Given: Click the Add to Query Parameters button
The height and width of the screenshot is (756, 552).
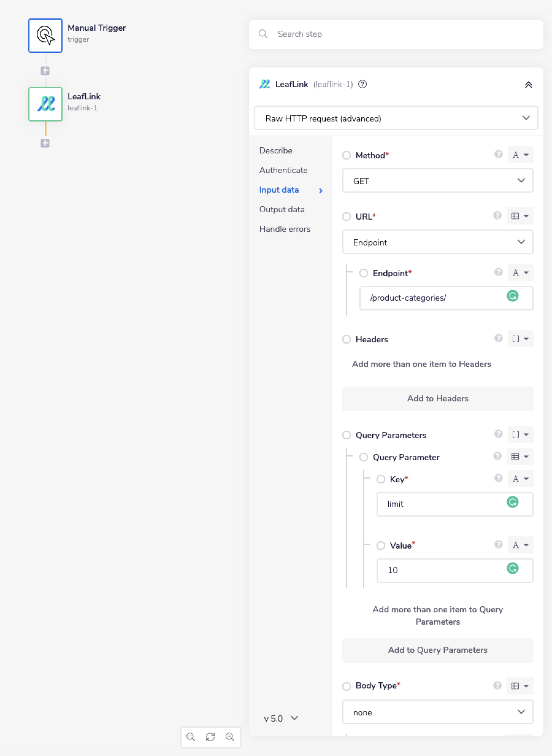Looking at the screenshot, I should point(438,650).
